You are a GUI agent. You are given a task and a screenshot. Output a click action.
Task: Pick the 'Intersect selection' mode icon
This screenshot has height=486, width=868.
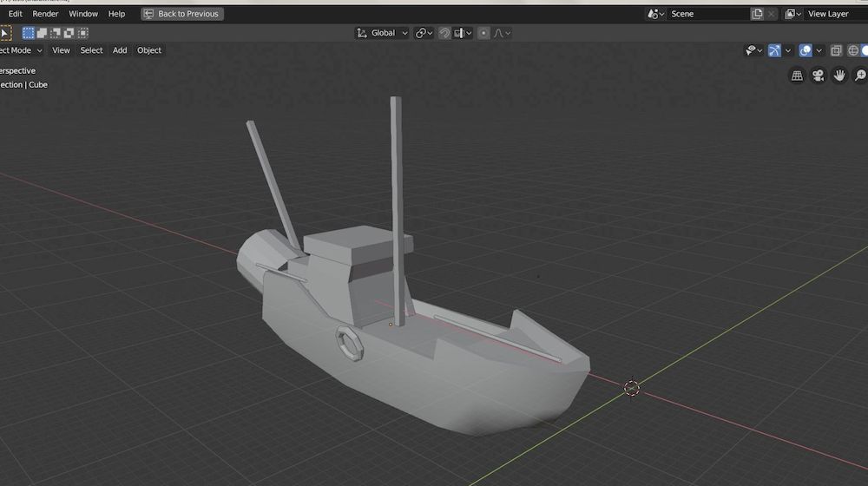tap(83, 33)
